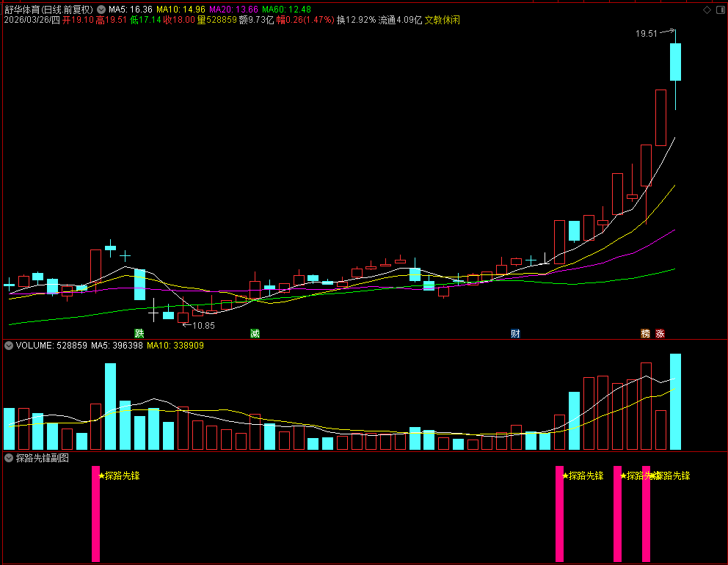Click the green 减 event marker
Viewport: 728px width, 565px height.
(255, 333)
